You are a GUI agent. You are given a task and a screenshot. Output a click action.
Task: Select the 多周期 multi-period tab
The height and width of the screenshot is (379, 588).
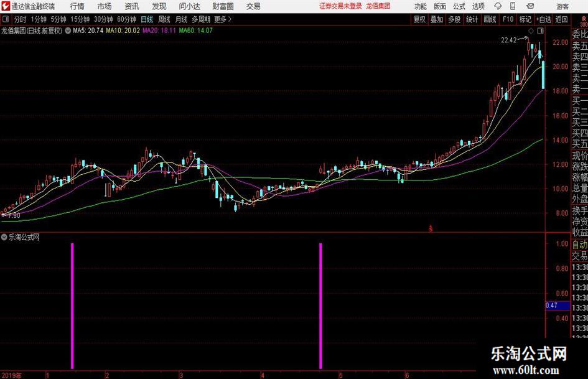tap(201, 19)
